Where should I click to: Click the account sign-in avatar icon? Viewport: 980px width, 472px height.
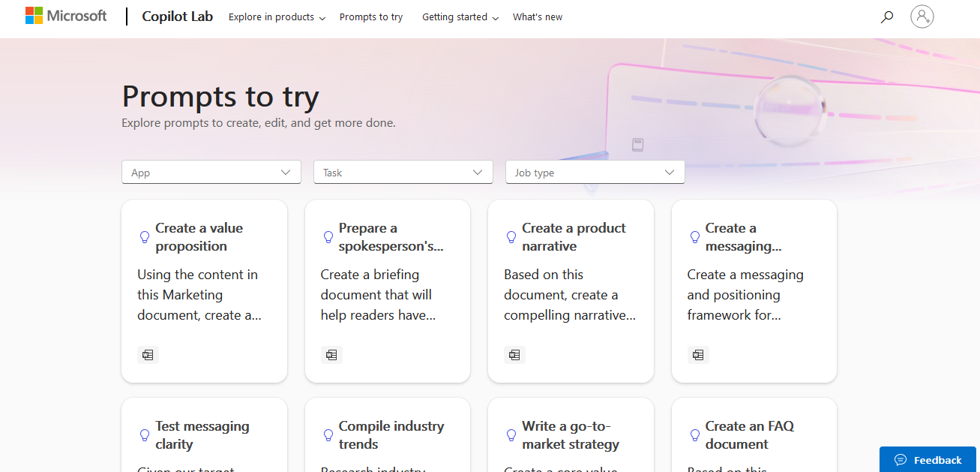tap(922, 17)
